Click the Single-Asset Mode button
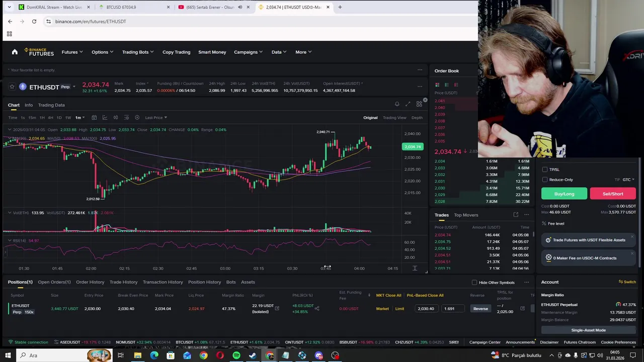Screen dimensions: 644x362 point(589,330)
